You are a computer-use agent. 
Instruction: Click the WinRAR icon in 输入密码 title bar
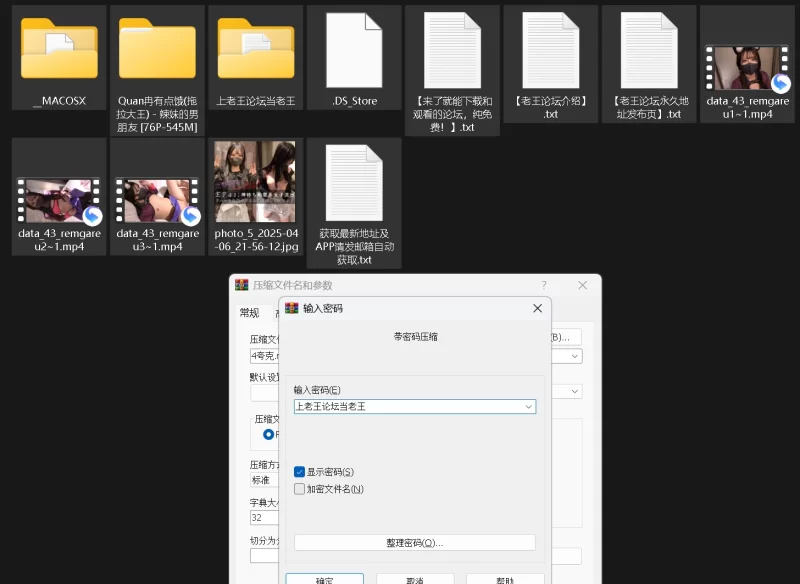tap(292, 308)
